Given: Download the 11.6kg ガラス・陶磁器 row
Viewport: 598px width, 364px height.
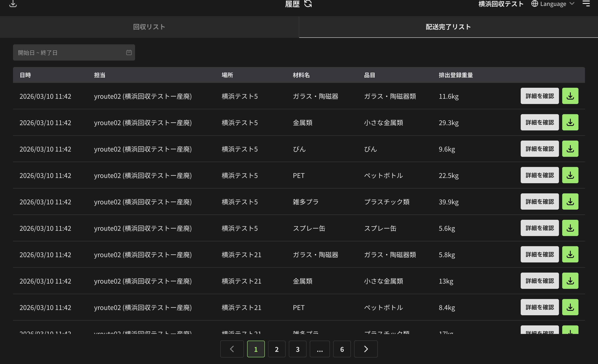Looking at the screenshot, I should (570, 96).
